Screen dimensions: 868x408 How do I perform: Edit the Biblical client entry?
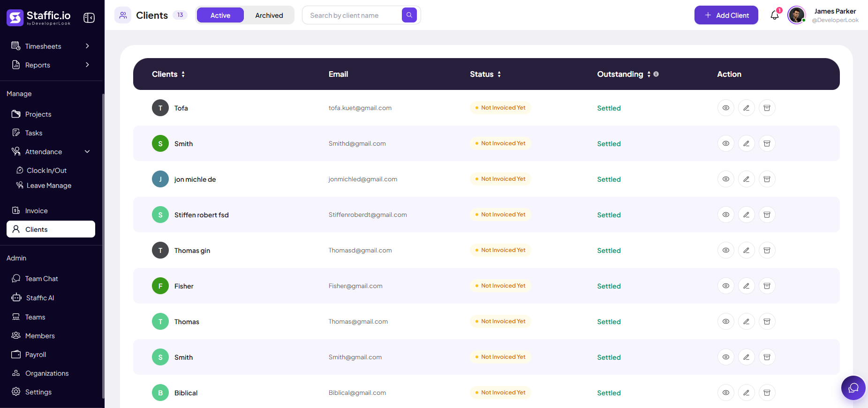[x=747, y=393]
